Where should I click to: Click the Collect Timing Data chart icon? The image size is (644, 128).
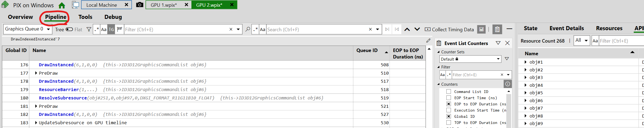click(481, 29)
